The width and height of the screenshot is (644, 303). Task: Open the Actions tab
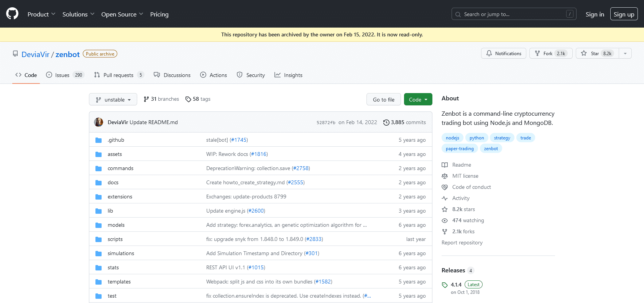[x=214, y=75]
